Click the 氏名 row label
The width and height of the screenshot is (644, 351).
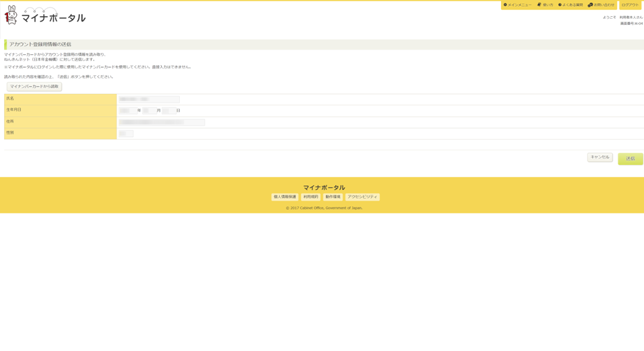pos(10,99)
